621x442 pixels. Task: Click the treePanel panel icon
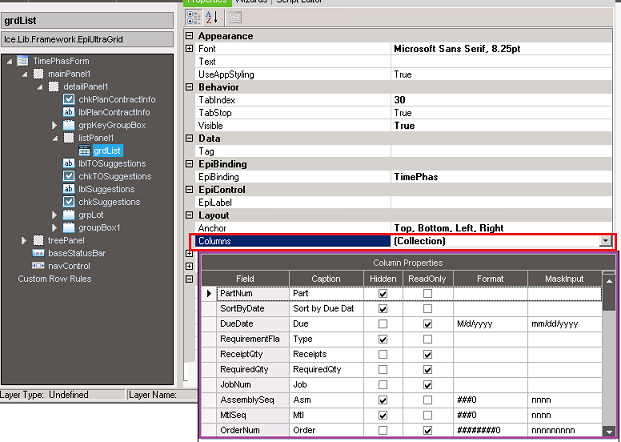[38, 240]
